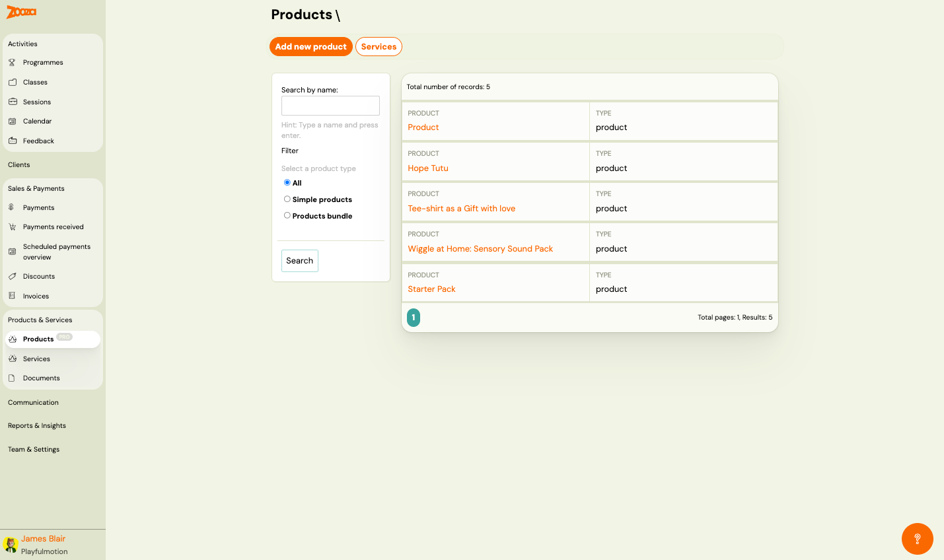Open the Classes icon

(x=13, y=82)
